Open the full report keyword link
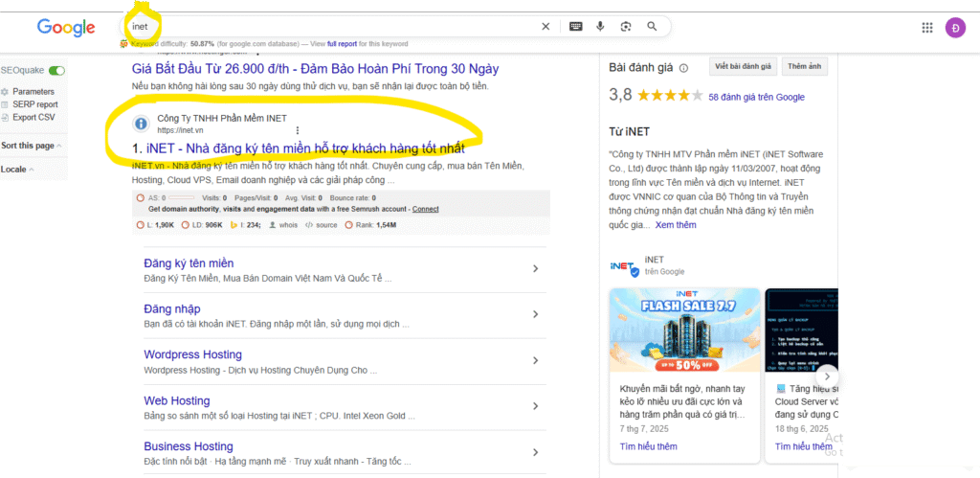 pyautogui.click(x=341, y=44)
